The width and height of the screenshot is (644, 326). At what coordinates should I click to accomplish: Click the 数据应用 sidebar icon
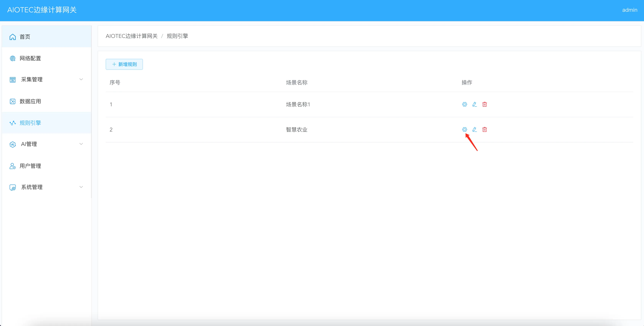pyautogui.click(x=12, y=101)
